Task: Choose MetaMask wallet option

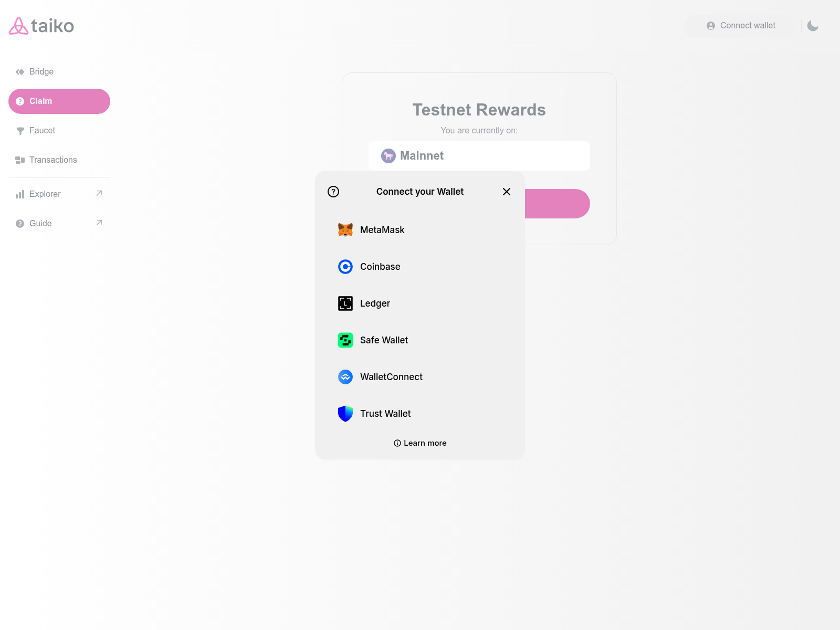Action: (420, 230)
